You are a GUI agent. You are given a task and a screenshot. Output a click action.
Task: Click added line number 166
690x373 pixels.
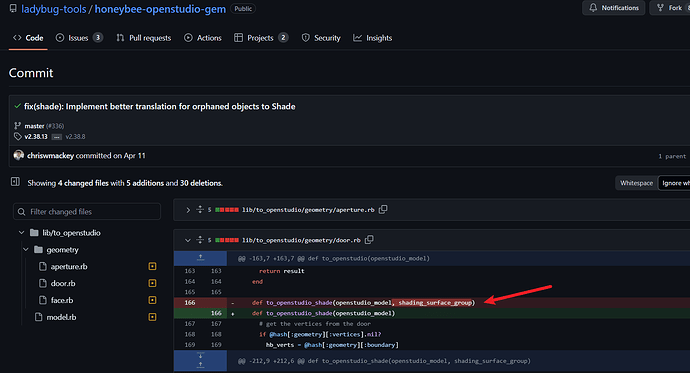[x=216, y=313]
